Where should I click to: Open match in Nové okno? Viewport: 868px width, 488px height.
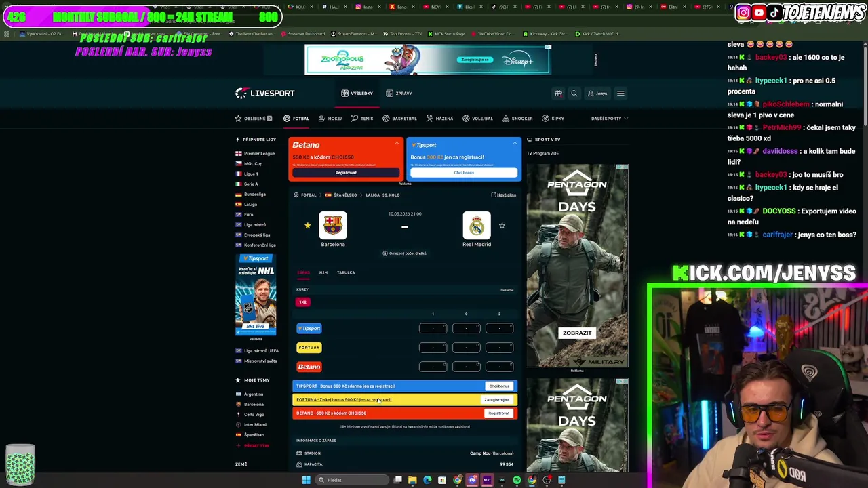pyautogui.click(x=503, y=195)
